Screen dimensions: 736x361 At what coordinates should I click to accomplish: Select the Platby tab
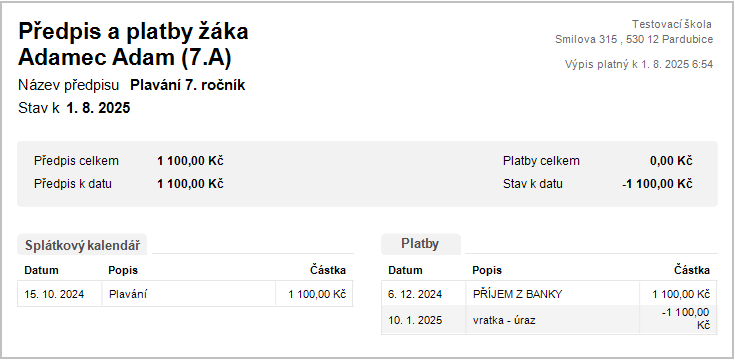[x=421, y=244]
